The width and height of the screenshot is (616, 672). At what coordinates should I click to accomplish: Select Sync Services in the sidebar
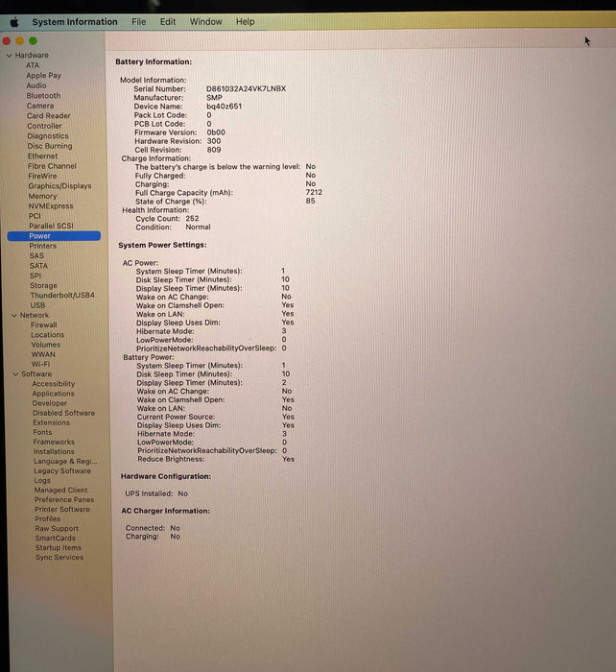(59, 558)
